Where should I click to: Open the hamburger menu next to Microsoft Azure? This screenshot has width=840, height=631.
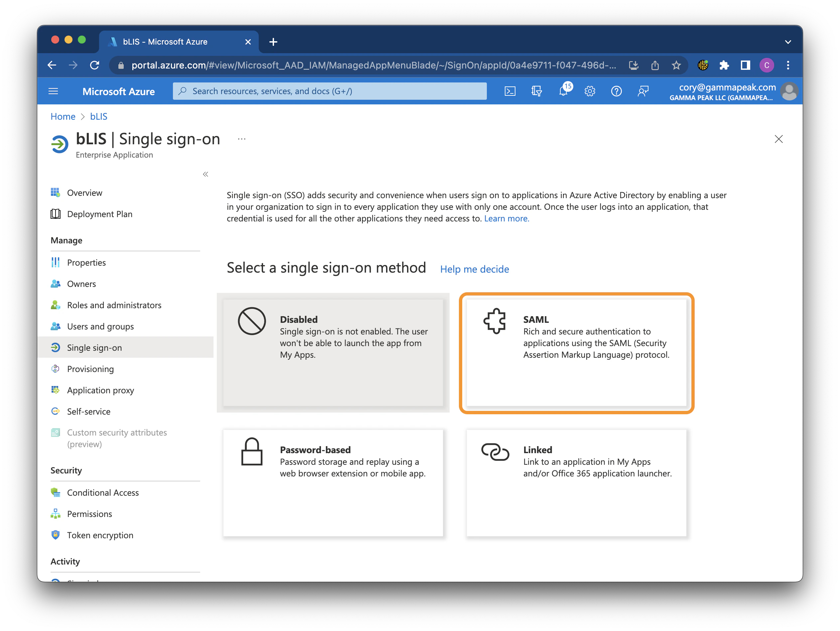pyautogui.click(x=53, y=91)
